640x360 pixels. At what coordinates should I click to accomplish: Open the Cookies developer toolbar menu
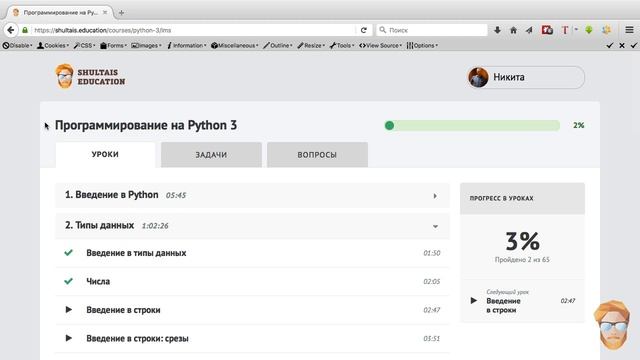click(x=53, y=45)
